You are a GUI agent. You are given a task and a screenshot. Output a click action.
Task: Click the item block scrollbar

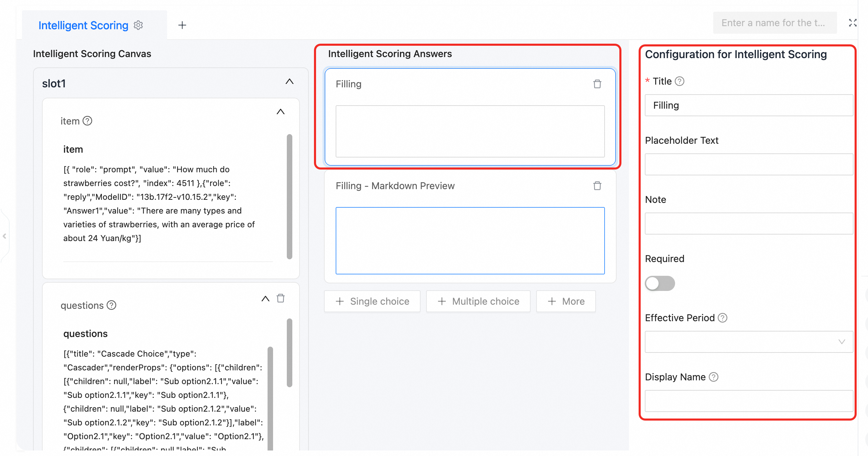click(x=290, y=196)
